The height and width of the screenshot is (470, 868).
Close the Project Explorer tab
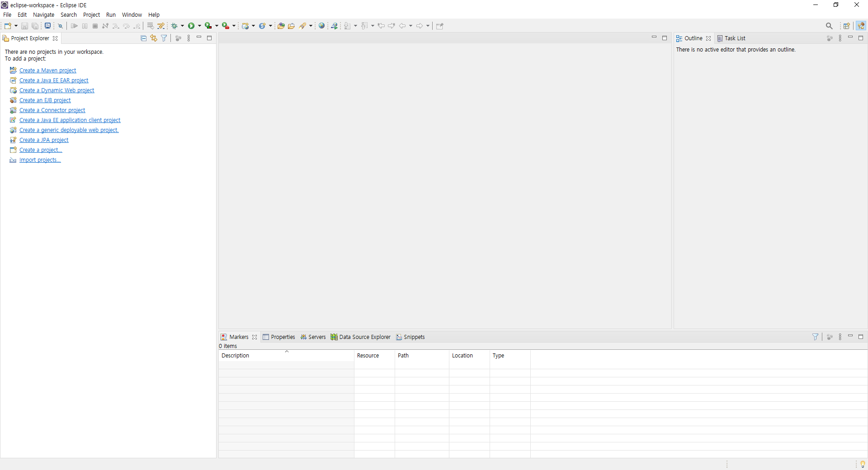click(55, 38)
